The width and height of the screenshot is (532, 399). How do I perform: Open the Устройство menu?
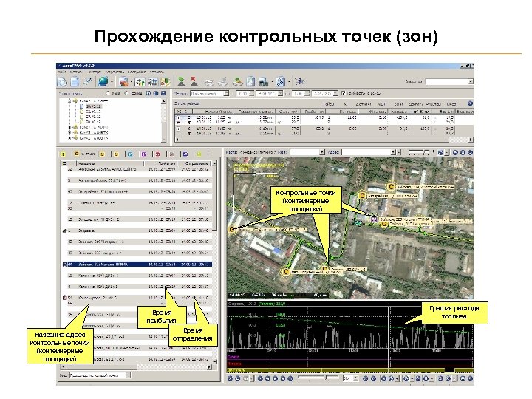point(115,72)
